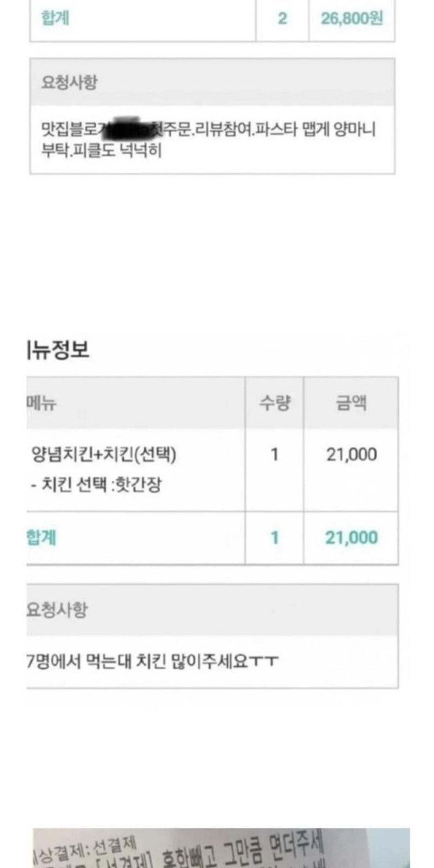
Task: Click the 양념치킨+치킨(선택) menu item
Action: pos(104,454)
